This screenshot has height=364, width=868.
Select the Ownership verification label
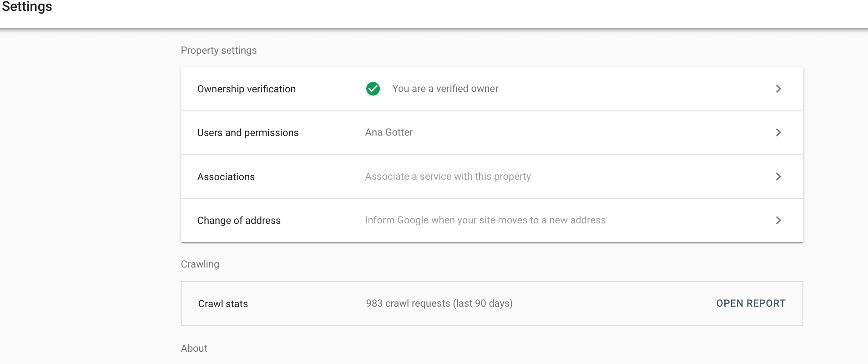(246, 89)
